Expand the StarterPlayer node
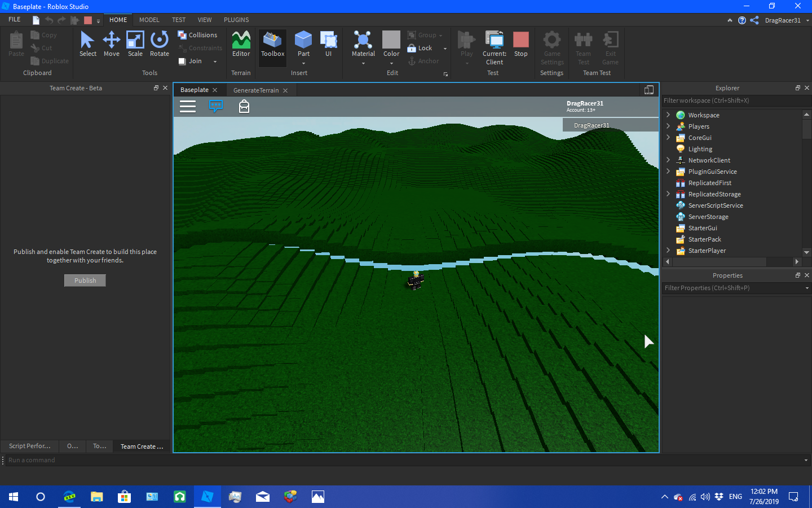812x508 pixels. (668, 250)
